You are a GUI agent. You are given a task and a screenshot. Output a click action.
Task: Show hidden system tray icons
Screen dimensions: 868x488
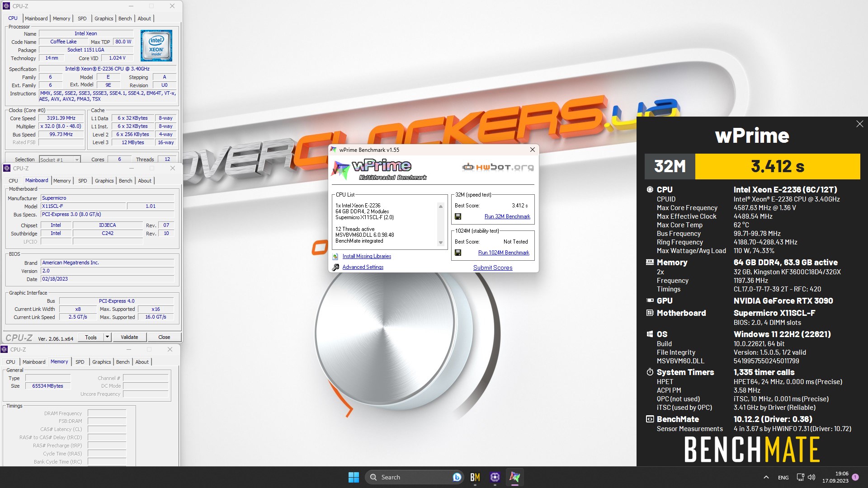(766, 477)
